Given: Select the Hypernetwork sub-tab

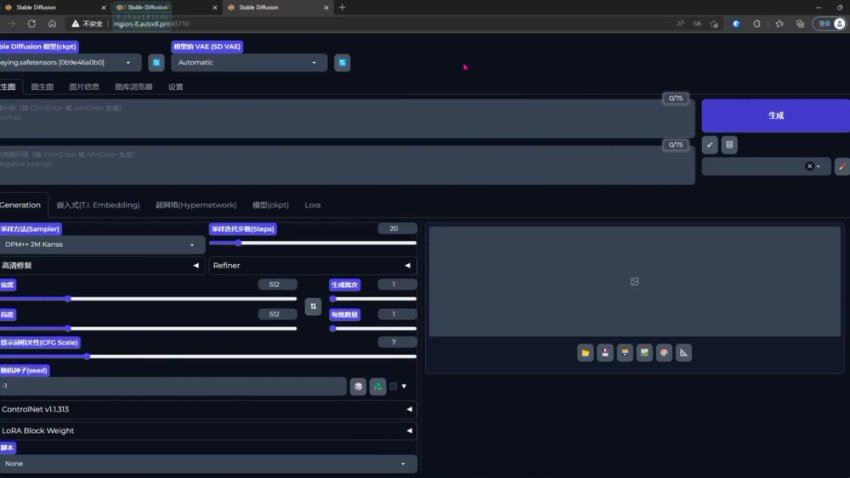Looking at the screenshot, I should point(196,205).
